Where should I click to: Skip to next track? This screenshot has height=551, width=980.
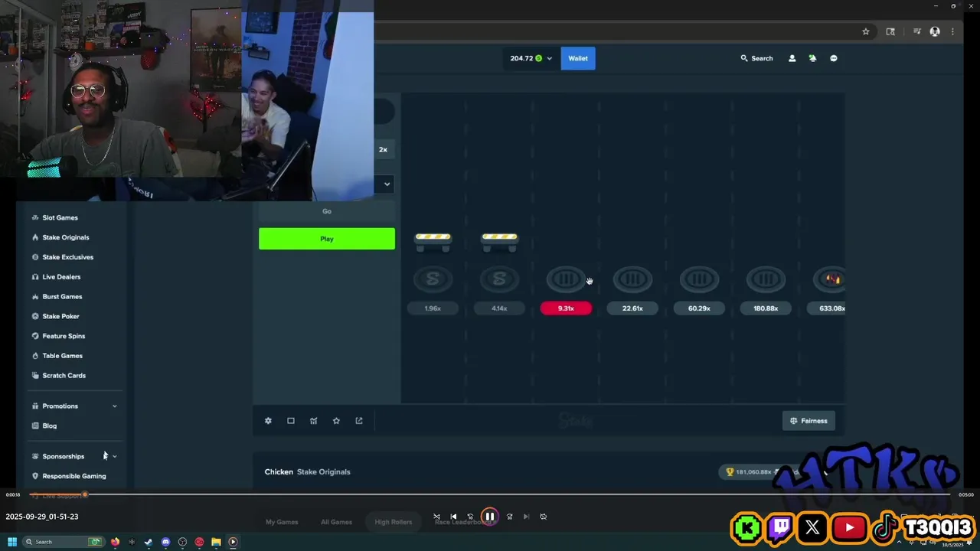coord(526,517)
